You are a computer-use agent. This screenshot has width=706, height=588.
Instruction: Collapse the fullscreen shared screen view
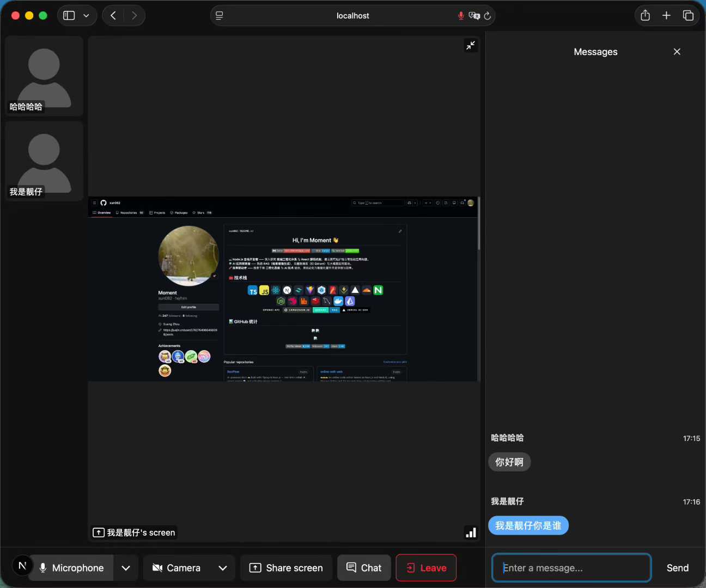471,45
